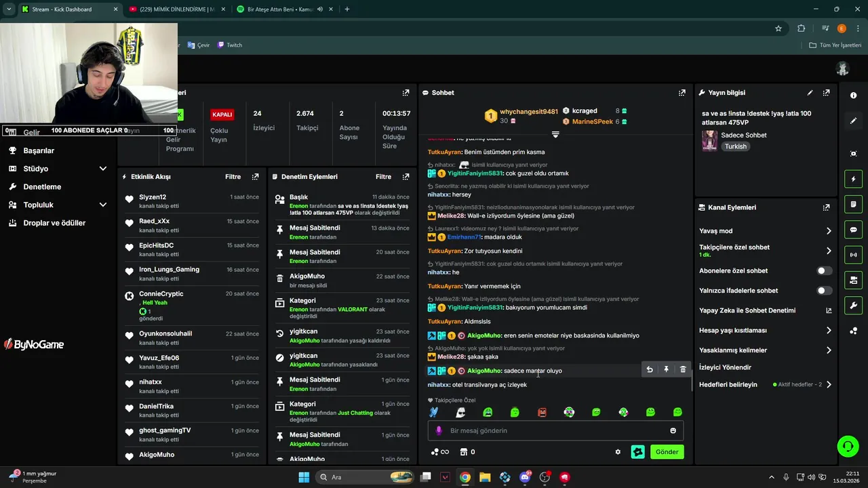Open the emoji picker in message box
Image resolution: width=868 pixels, height=488 pixels.
click(x=673, y=430)
